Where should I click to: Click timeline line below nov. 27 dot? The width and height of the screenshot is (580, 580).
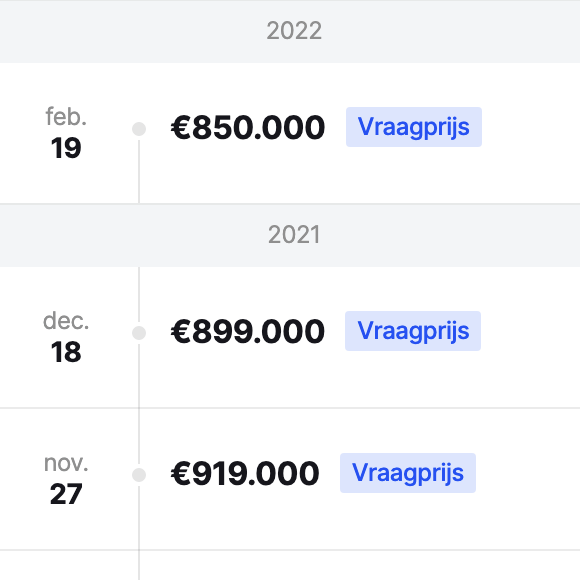tap(139, 533)
